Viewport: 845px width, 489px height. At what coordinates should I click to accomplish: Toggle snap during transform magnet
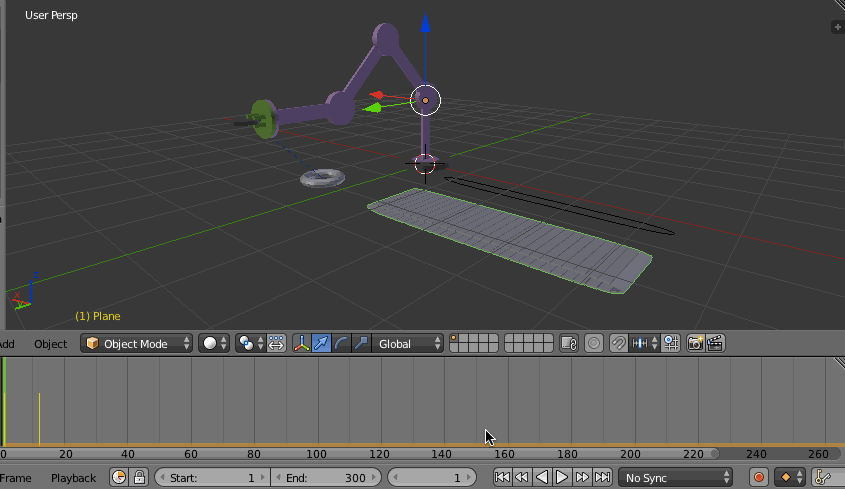[619, 343]
